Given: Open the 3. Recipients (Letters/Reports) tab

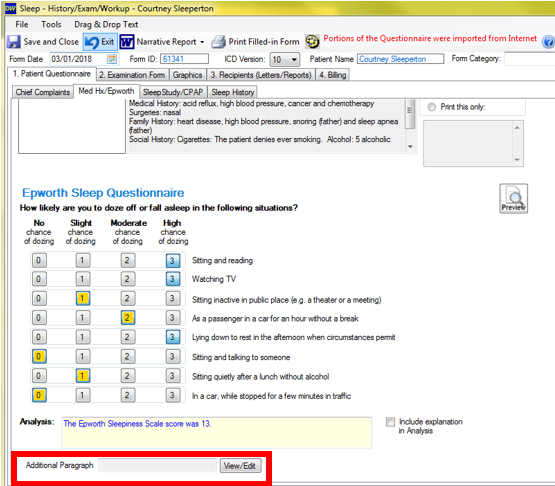Looking at the screenshot, I should pyautogui.click(x=261, y=75).
